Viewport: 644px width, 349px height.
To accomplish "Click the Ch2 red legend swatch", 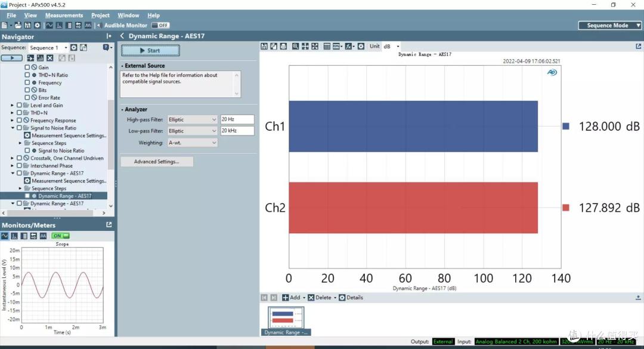I will point(565,208).
